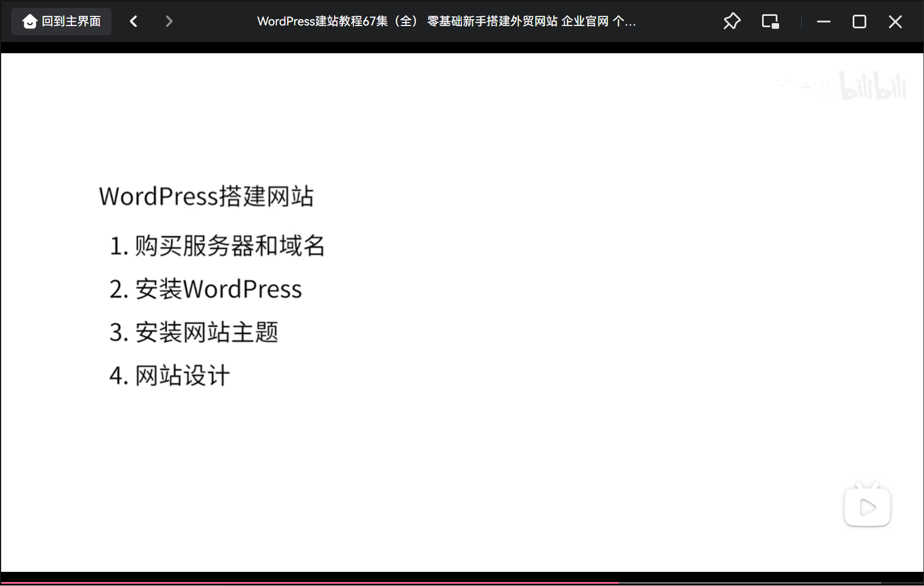Go forward with the right arrow

click(x=169, y=22)
